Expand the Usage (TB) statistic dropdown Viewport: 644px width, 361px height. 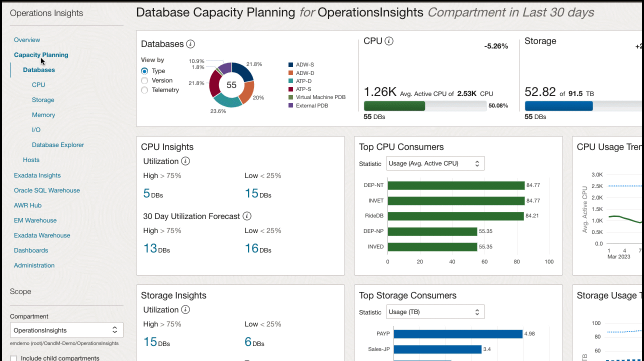pyautogui.click(x=435, y=312)
